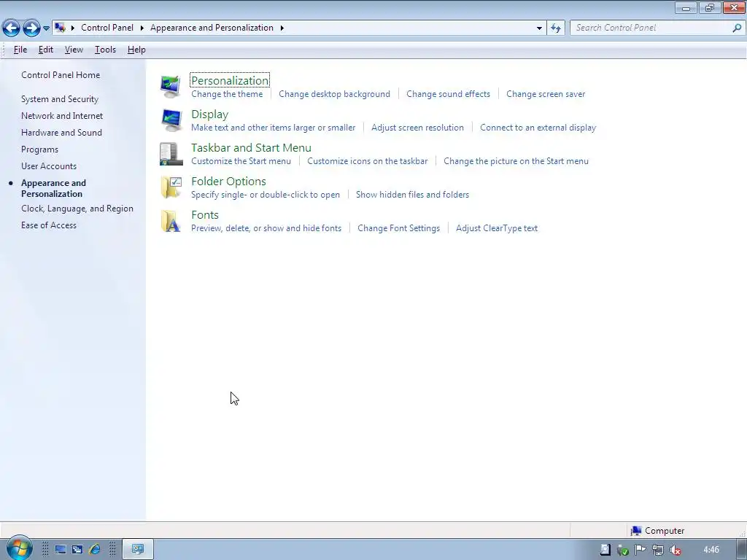This screenshot has width=747, height=560.
Task: Click Customize icons on the taskbar
Action: pyautogui.click(x=368, y=161)
